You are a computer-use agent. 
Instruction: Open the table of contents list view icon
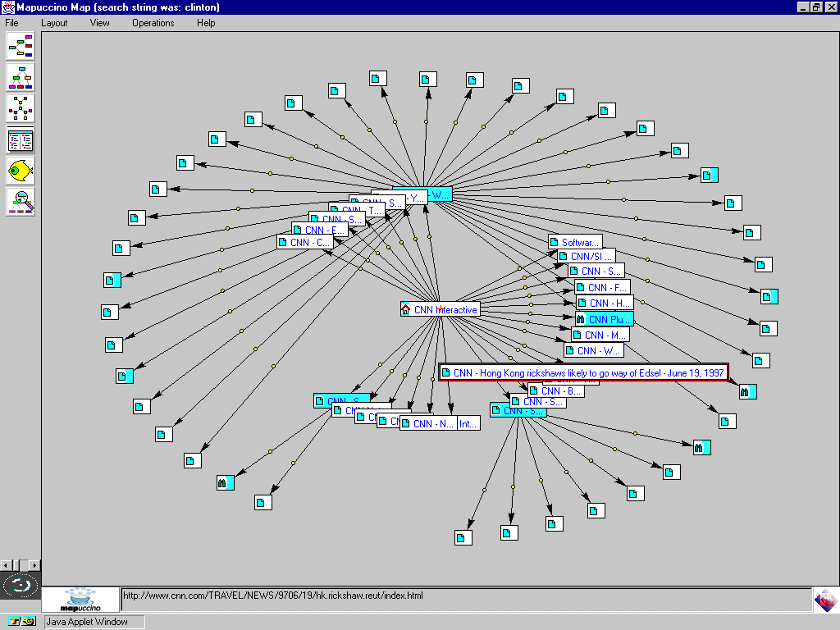[21, 139]
